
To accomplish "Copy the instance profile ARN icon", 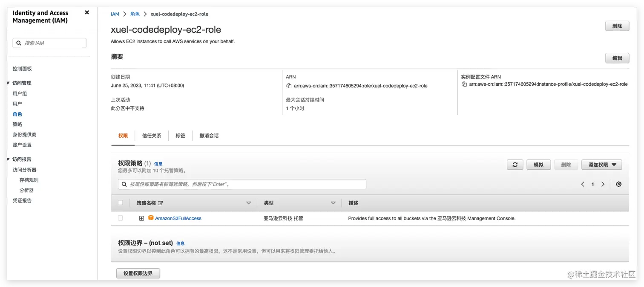I will pyautogui.click(x=464, y=84).
